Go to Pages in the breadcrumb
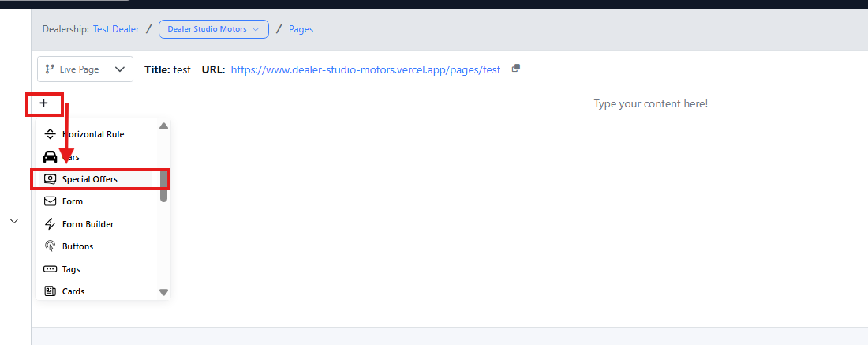 click(301, 29)
